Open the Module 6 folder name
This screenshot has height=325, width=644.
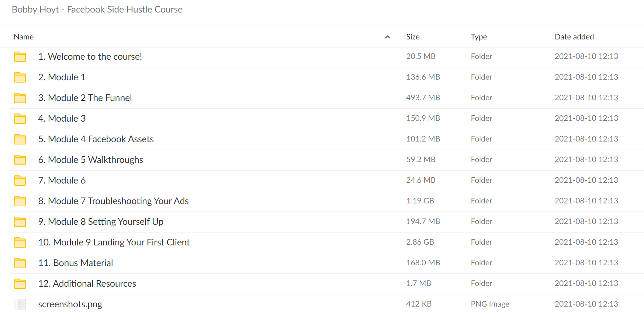pyautogui.click(x=62, y=181)
